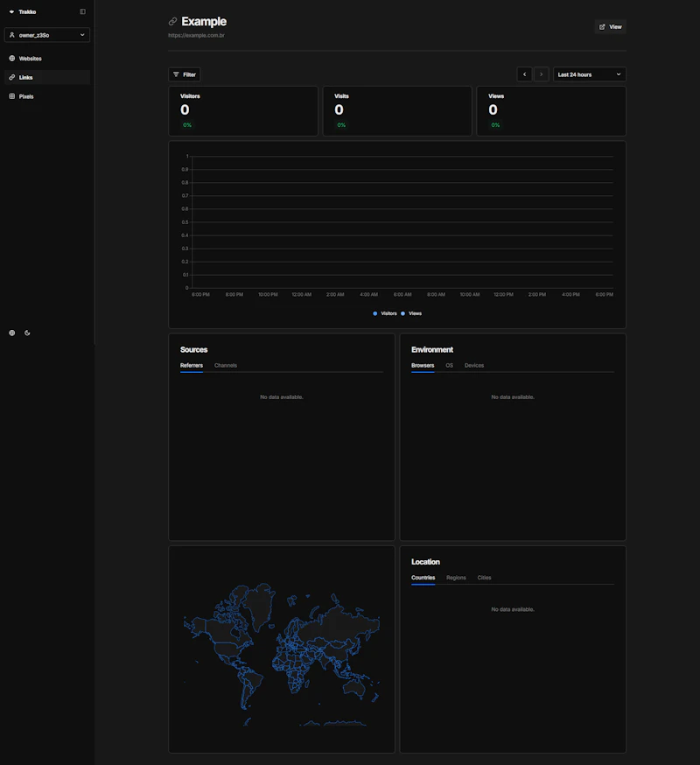Image resolution: width=700 pixels, height=765 pixels.
Task: Click the 0% badge under Visitors
Action: click(187, 125)
